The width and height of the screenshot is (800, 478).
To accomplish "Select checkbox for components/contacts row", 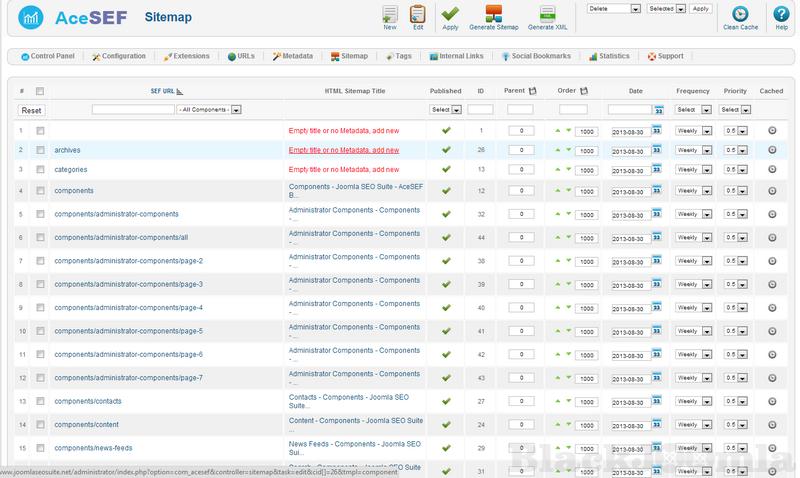I will 40,400.
